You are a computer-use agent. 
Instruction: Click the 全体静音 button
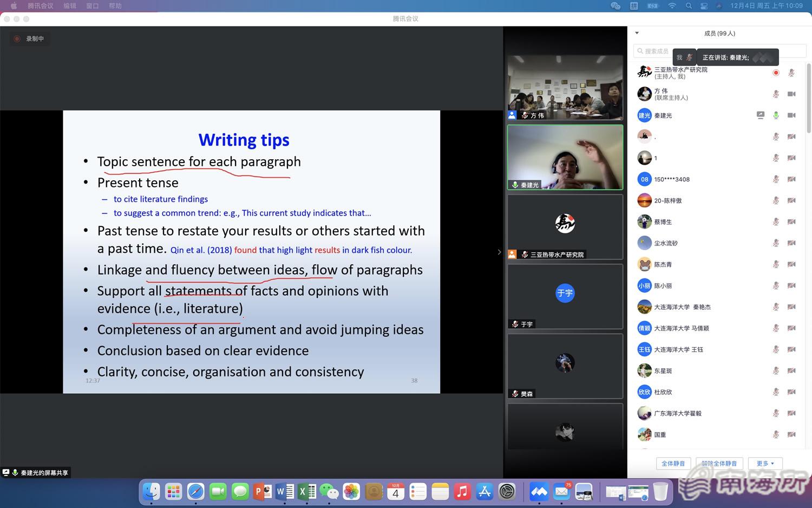click(x=673, y=464)
